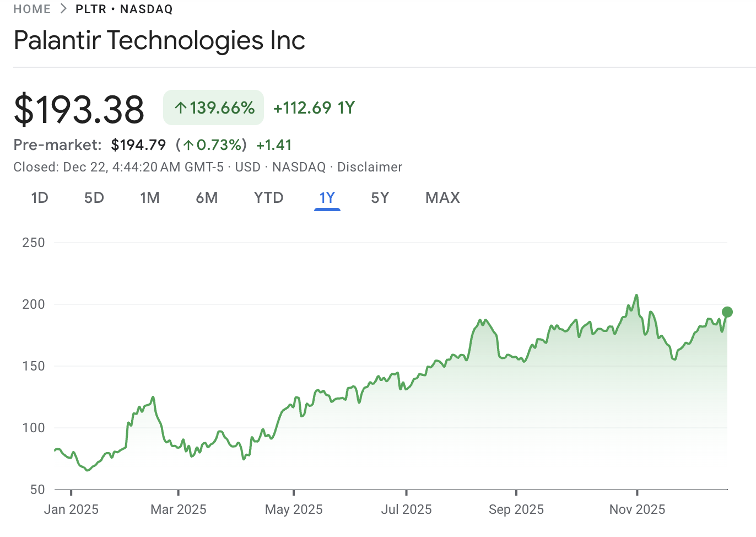Open the YTD chart view
This screenshot has width=756, height=537.
pos(268,197)
